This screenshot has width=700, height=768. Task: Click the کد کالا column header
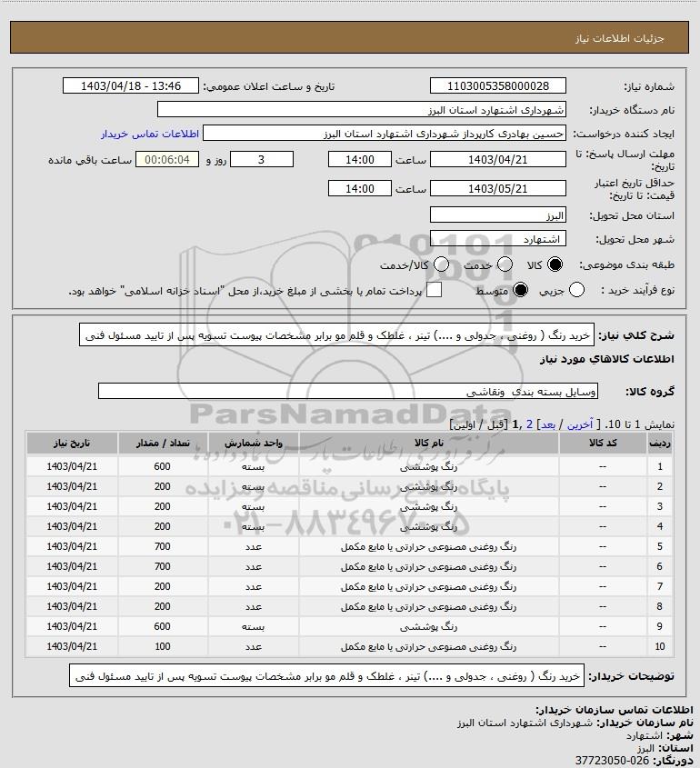(603, 443)
